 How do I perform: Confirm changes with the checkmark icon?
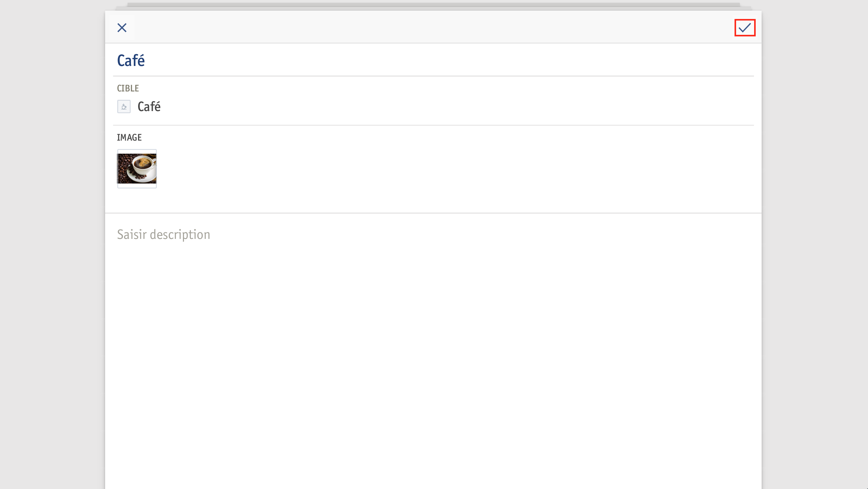[745, 28]
